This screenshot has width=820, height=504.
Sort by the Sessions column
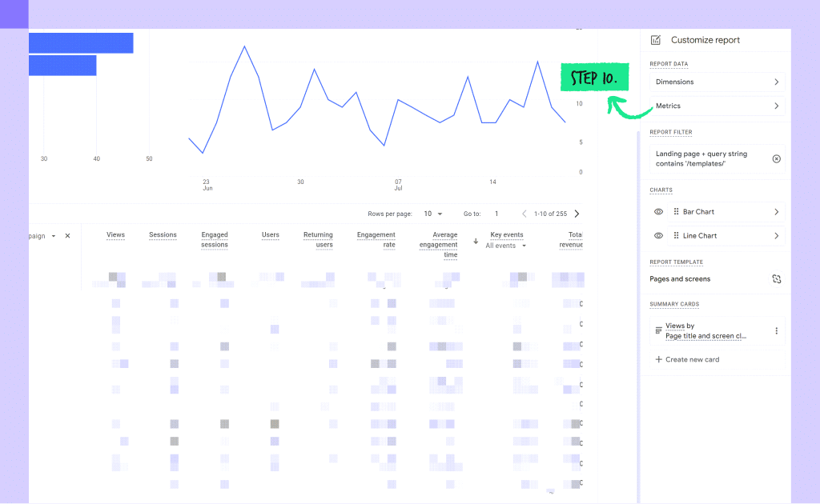[x=163, y=235]
